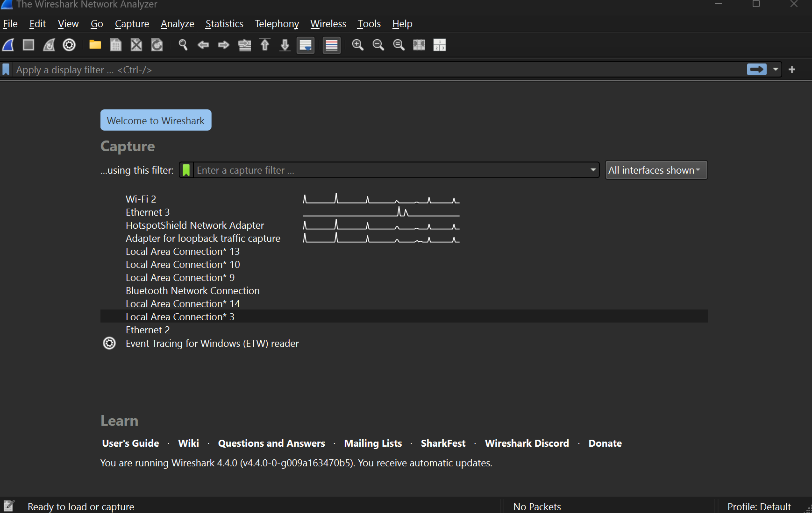812x513 pixels.
Task: Open the Edit menu
Action: [x=37, y=24]
